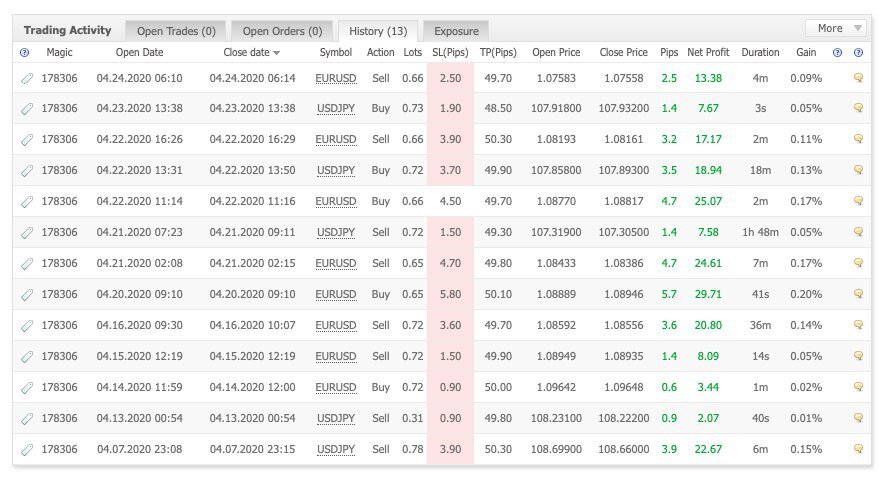Viewport: 884px width, 478px height.
Task: Click the edit pencil icon for the 04.13.2020 00:54 trade
Action: click(26, 418)
